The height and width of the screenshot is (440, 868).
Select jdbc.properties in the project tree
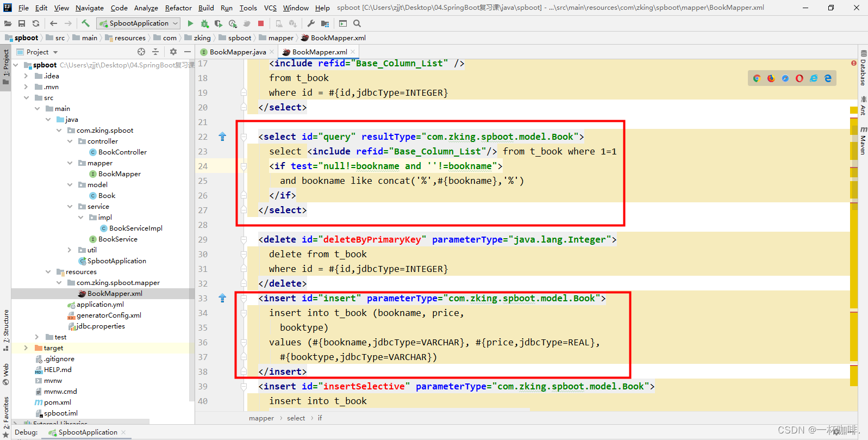coord(96,326)
